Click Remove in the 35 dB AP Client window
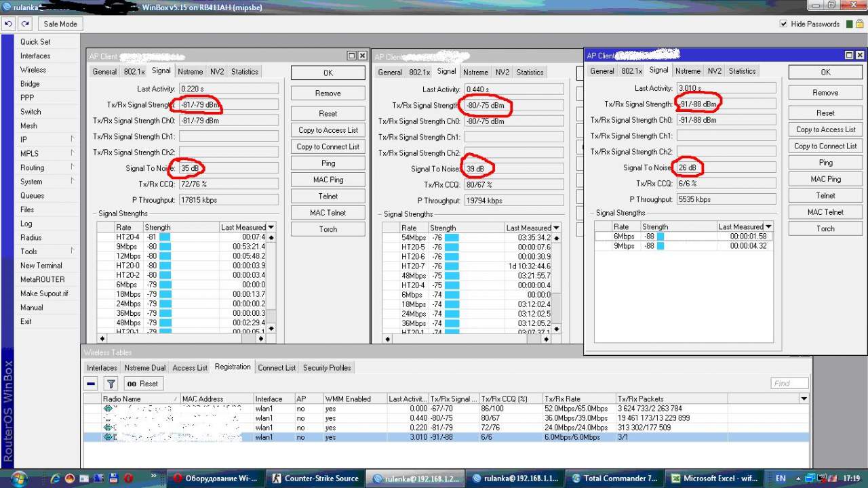 328,94
